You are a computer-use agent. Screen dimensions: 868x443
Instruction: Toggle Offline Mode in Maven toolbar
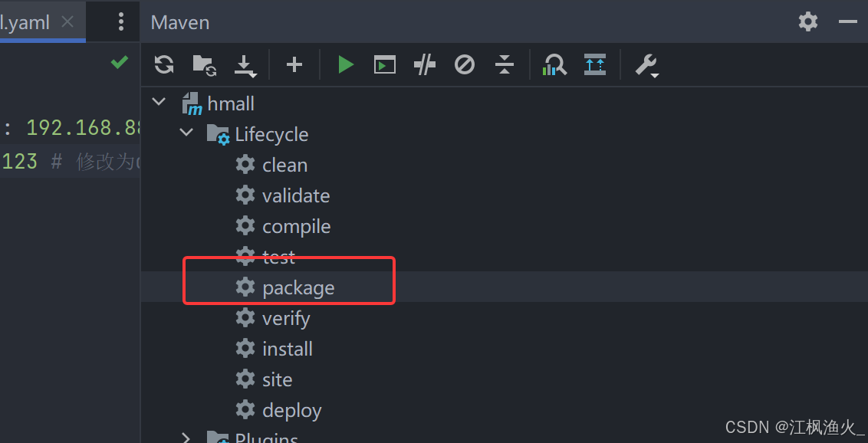(x=425, y=65)
